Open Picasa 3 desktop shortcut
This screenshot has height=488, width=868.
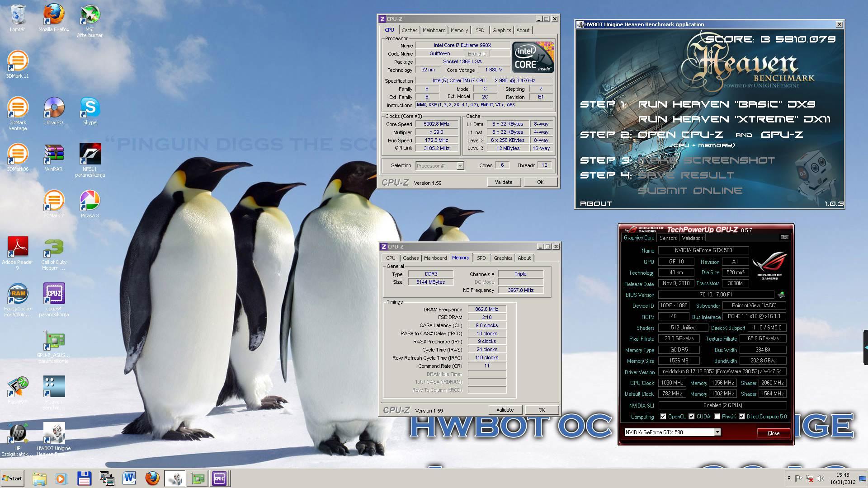[x=90, y=204]
